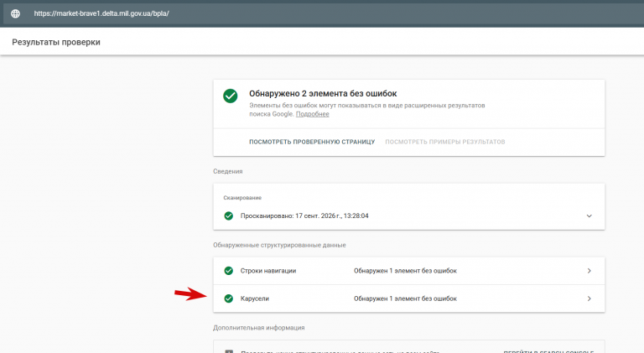Open the 'Подробнее' link
This screenshot has width=644, height=353.
tap(312, 114)
